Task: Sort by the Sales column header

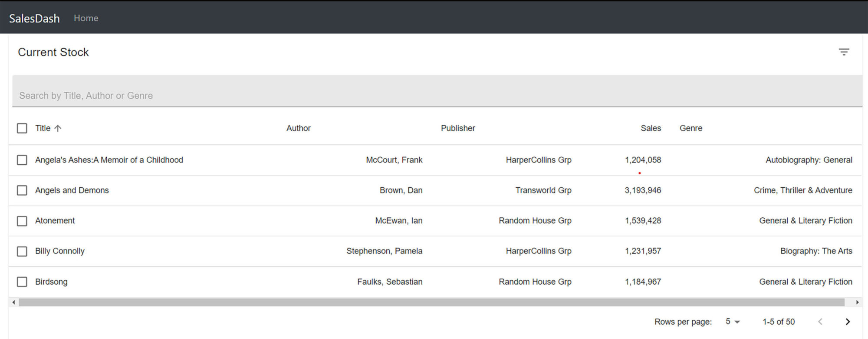Action: [x=651, y=128]
